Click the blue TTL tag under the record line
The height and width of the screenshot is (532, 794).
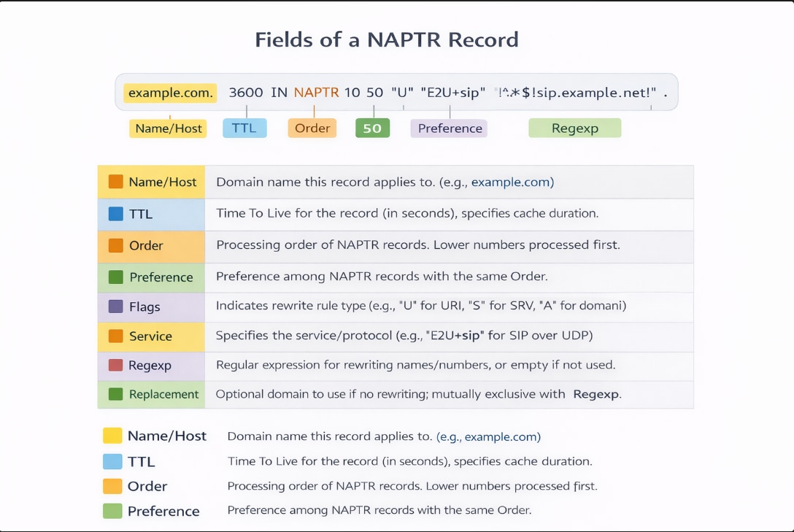[x=244, y=128]
